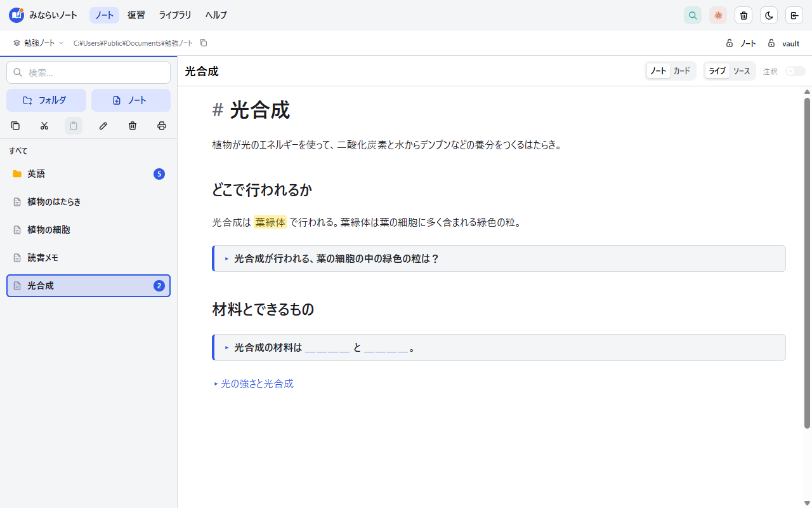Click the sidebar copy icon
Screen dimensions: 812x508
click(15, 126)
